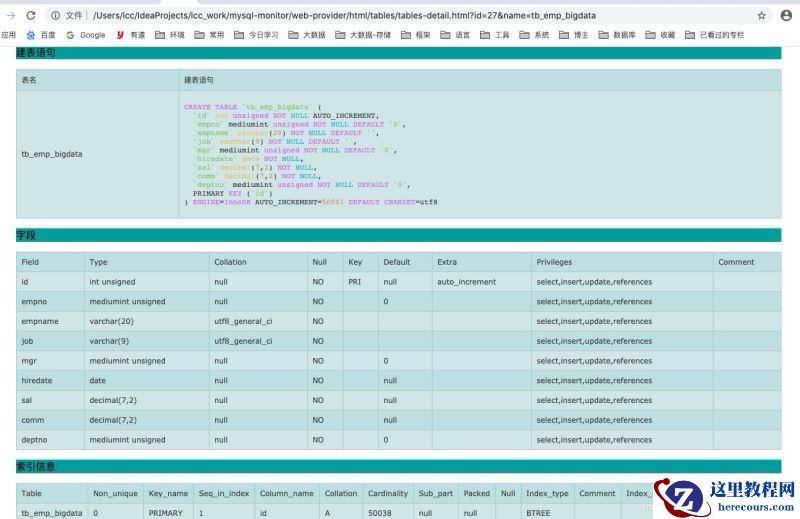Open the 博主 bookmark folder

click(574, 35)
